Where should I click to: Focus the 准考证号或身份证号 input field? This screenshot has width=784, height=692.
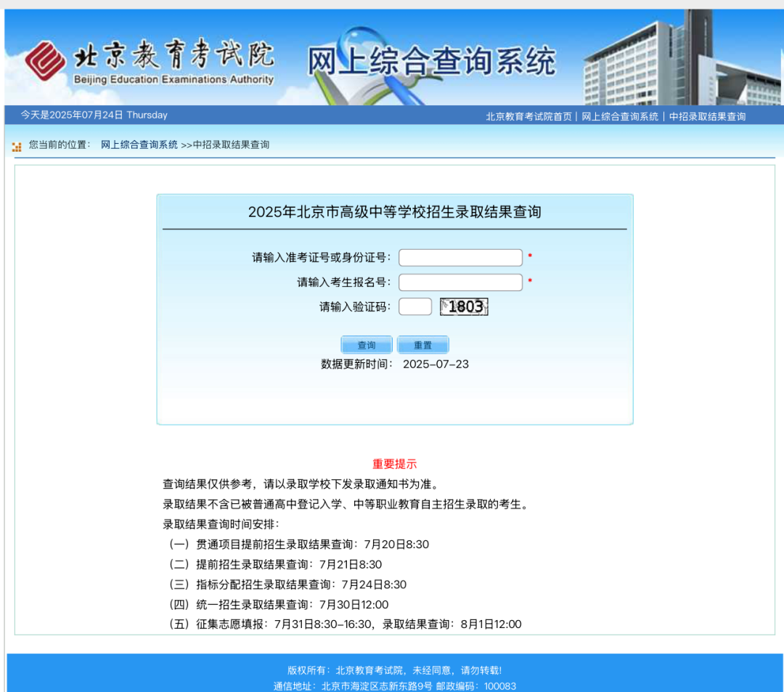pos(460,258)
